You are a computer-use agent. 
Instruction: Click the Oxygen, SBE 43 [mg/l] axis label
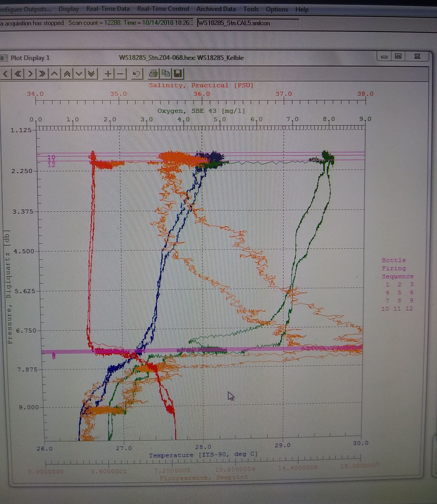(201, 111)
